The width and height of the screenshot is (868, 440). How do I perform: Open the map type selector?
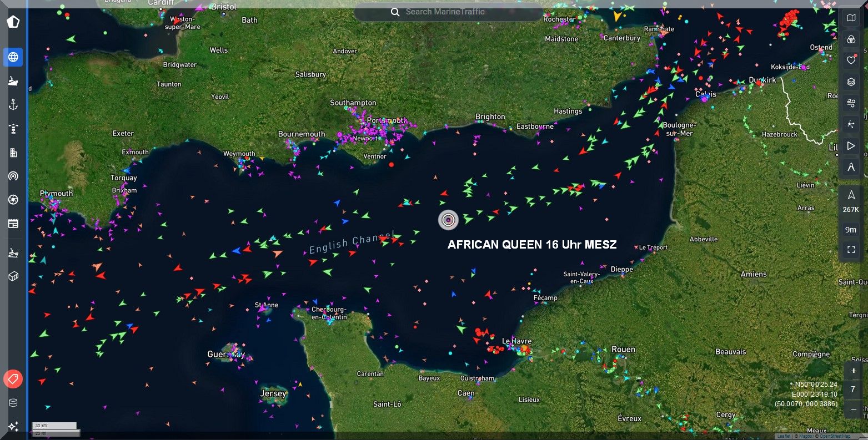[851, 18]
